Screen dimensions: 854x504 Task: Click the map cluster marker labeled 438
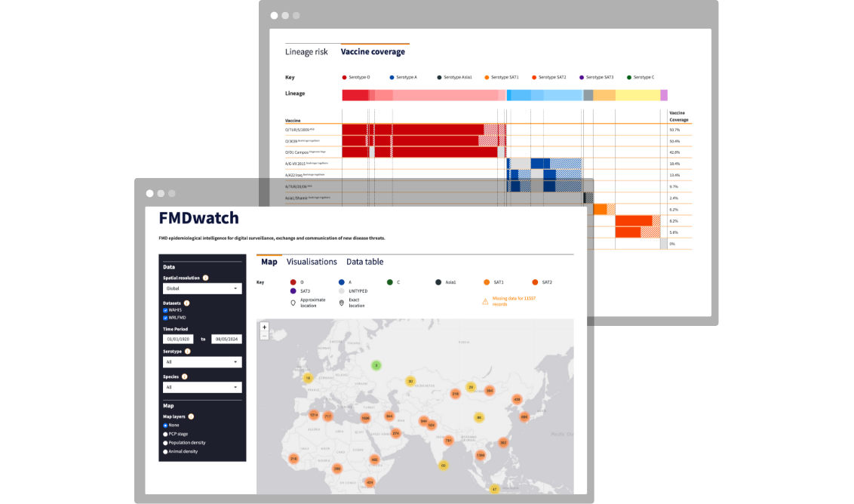517,399
